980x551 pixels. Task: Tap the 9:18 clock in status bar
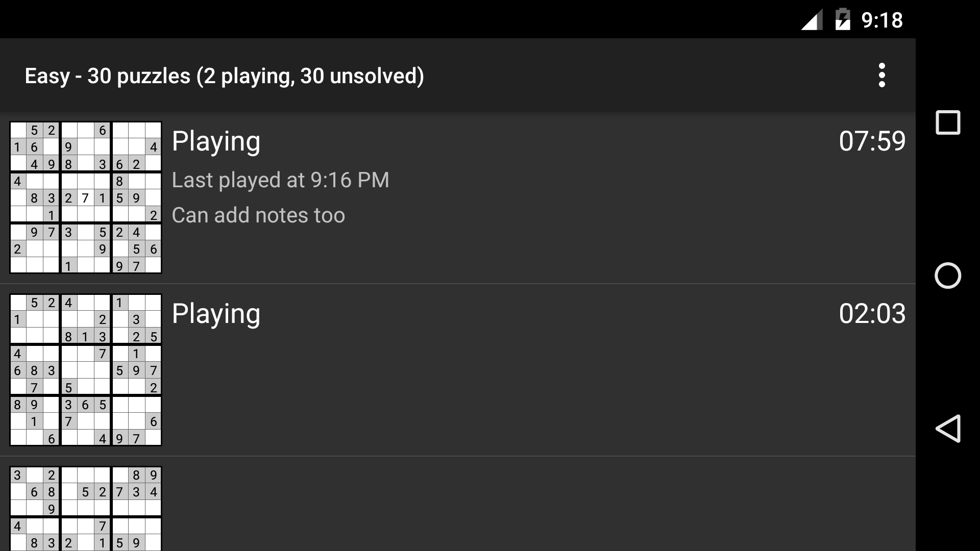882,20
